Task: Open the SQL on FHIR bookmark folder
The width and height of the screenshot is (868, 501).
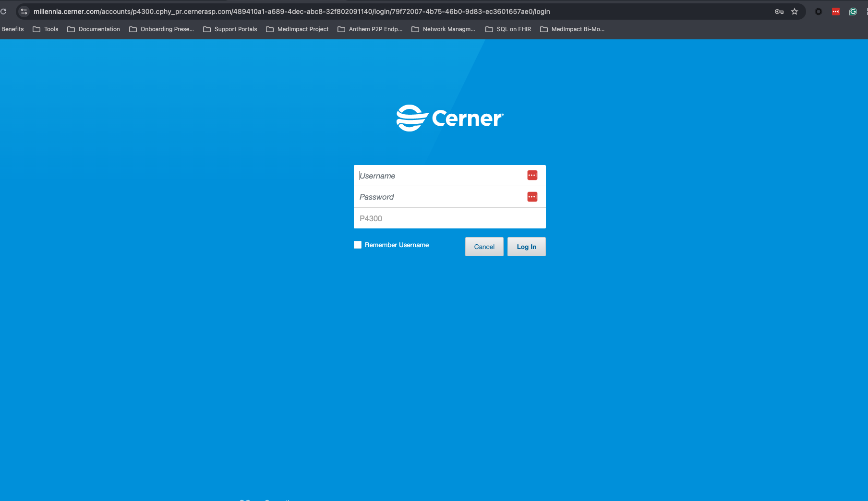Action: [508, 29]
